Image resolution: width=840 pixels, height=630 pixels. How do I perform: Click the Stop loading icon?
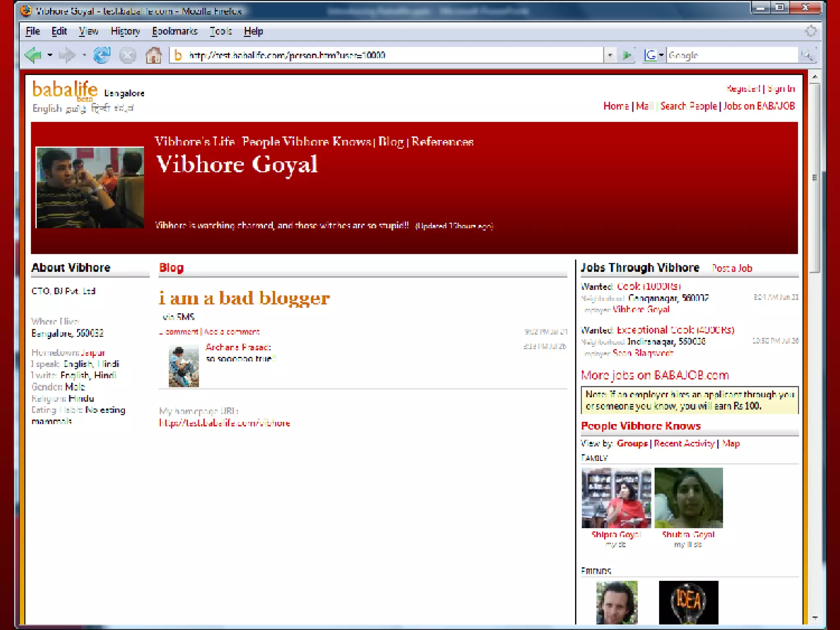[x=128, y=55]
